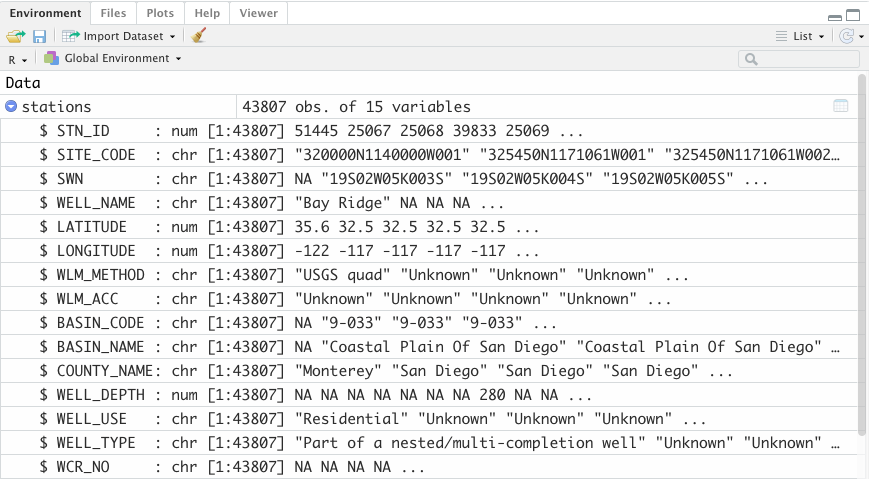Open the Import Dataset dropdown
This screenshot has width=869, height=479.
[x=119, y=36]
